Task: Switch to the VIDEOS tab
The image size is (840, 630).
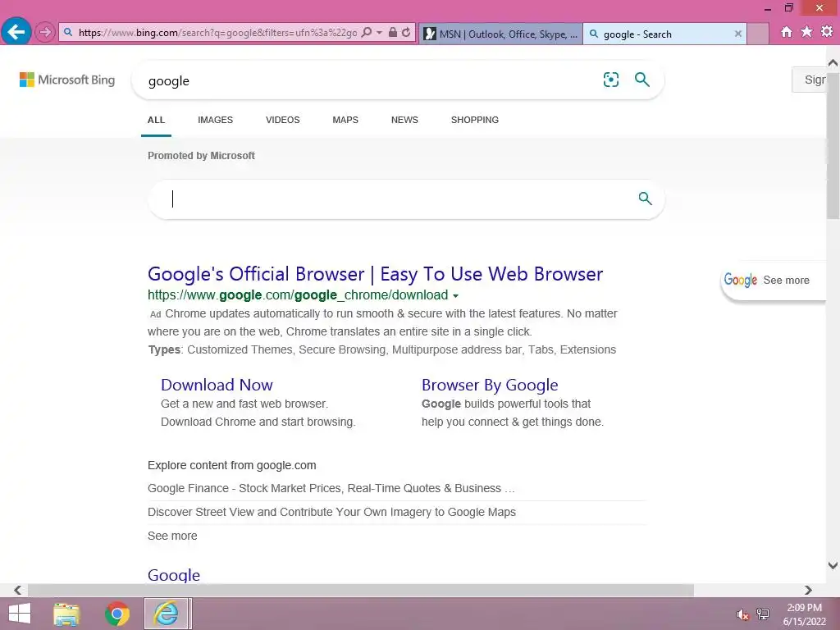Action: pyautogui.click(x=283, y=120)
